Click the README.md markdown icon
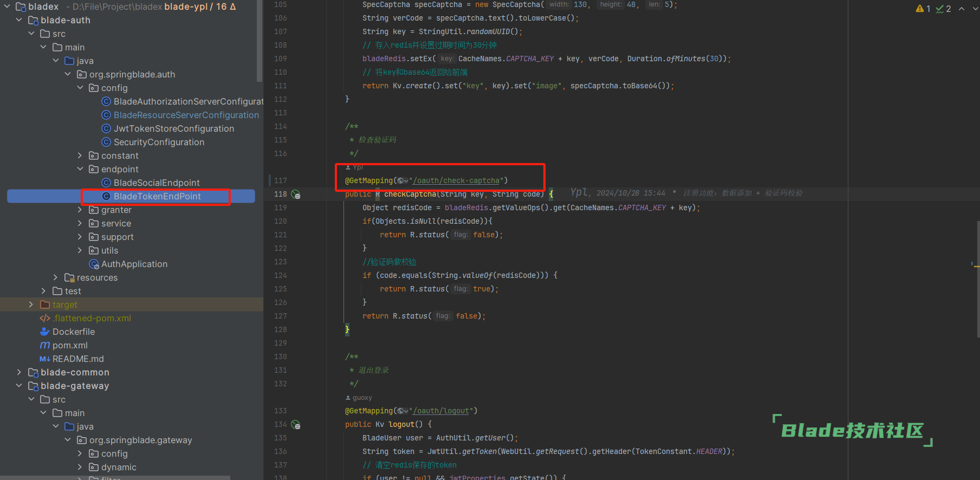 tap(45, 359)
